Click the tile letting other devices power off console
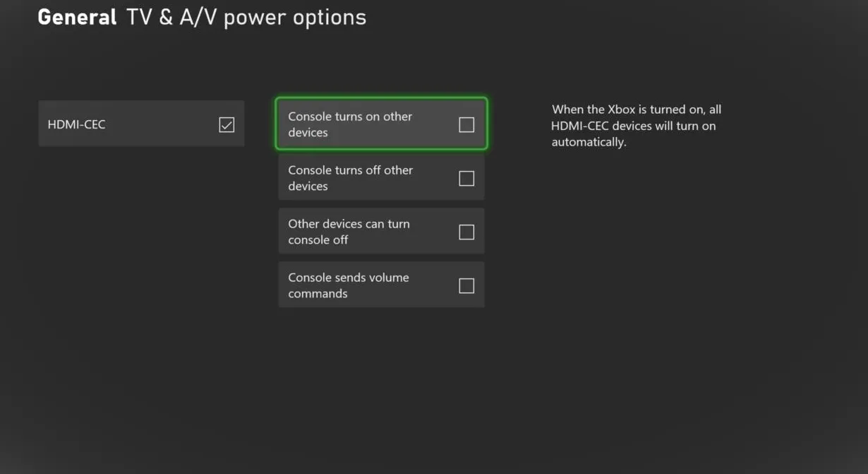Image resolution: width=868 pixels, height=474 pixels. (x=381, y=231)
